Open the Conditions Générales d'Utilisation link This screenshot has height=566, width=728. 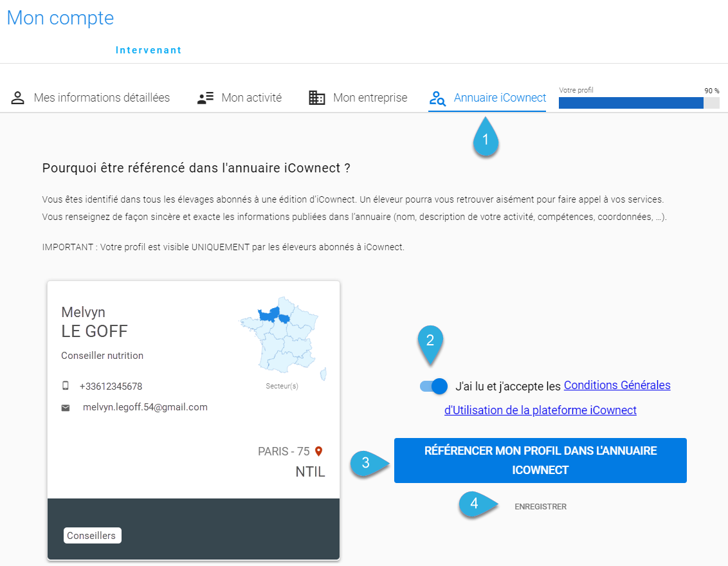click(x=557, y=397)
